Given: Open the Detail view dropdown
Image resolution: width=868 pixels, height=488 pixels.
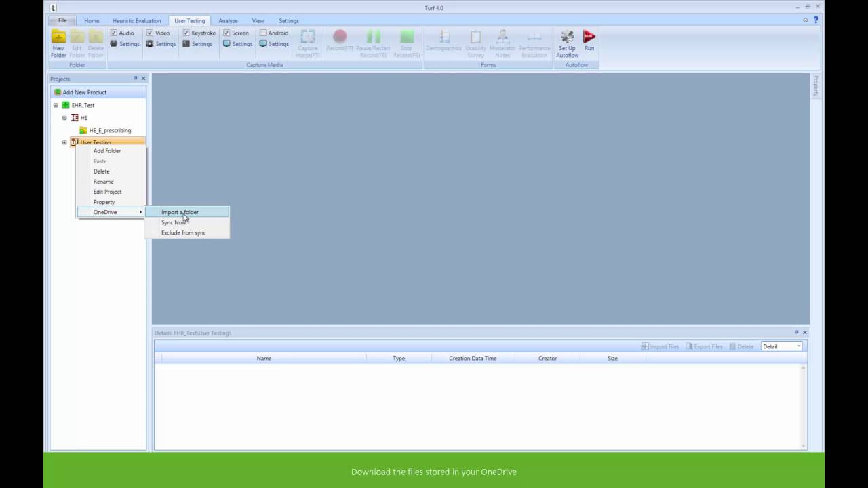Looking at the screenshot, I should point(799,346).
